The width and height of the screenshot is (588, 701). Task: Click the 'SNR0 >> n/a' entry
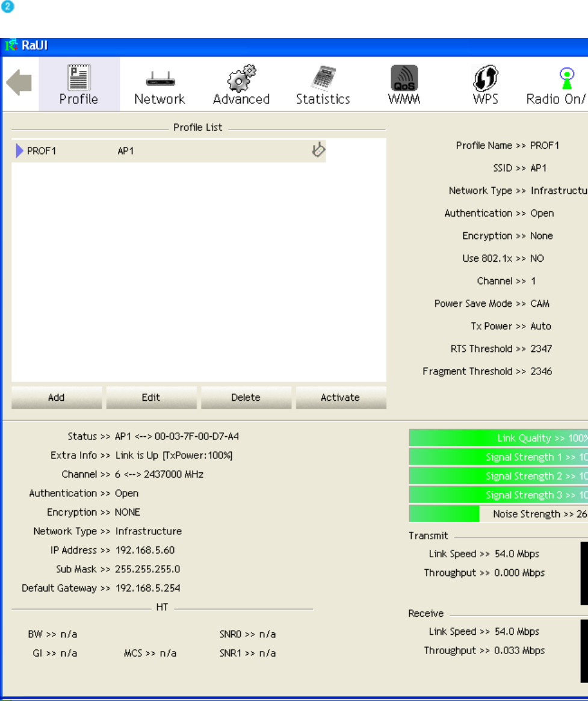[248, 634]
